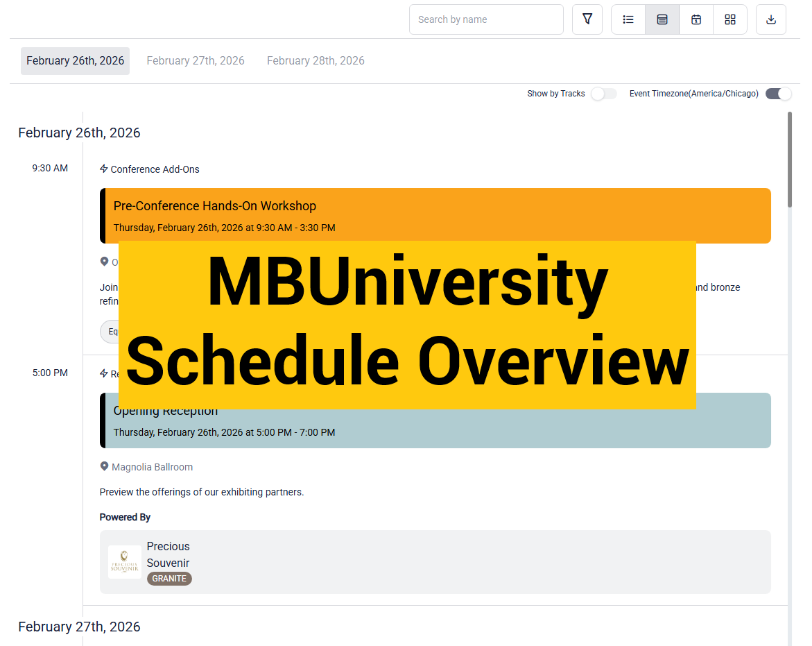
Task: Switch to calendar view icon
Action: point(696,19)
